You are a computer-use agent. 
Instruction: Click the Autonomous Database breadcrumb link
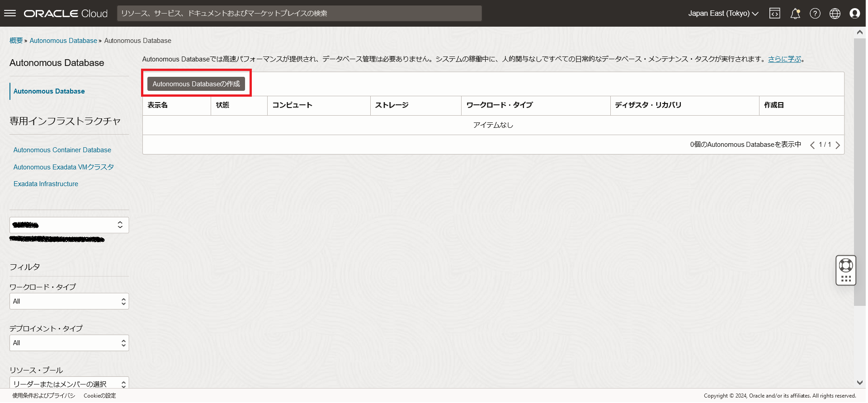point(63,41)
